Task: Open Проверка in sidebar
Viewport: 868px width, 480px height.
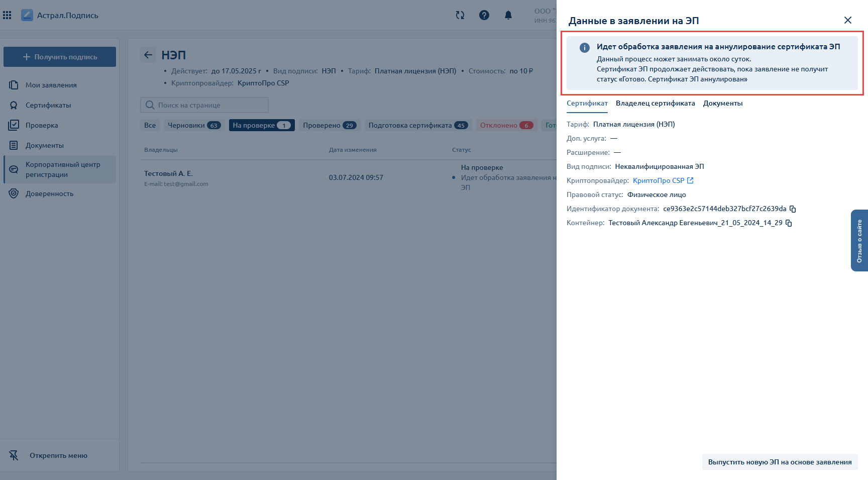Action: [60, 125]
